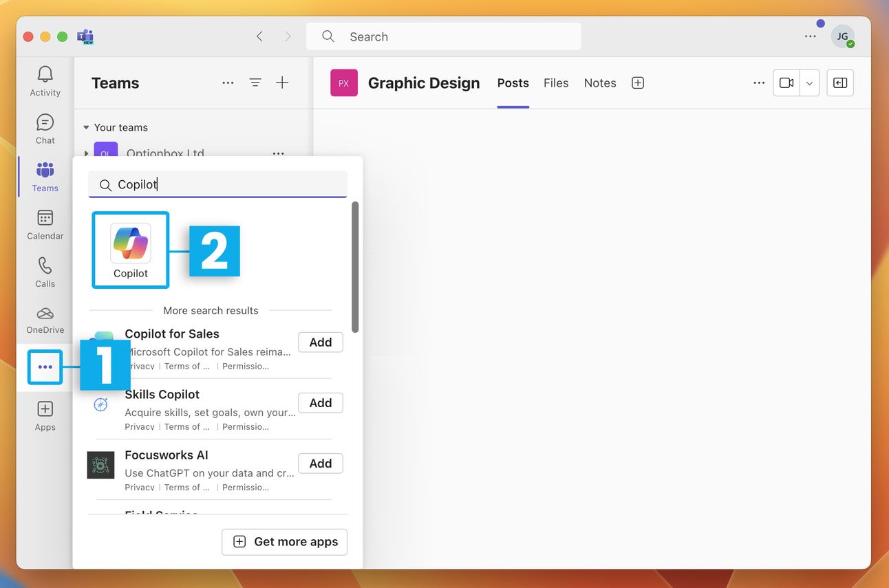Add a tab with the plus icon
The height and width of the screenshot is (588, 889).
pyautogui.click(x=638, y=83)
